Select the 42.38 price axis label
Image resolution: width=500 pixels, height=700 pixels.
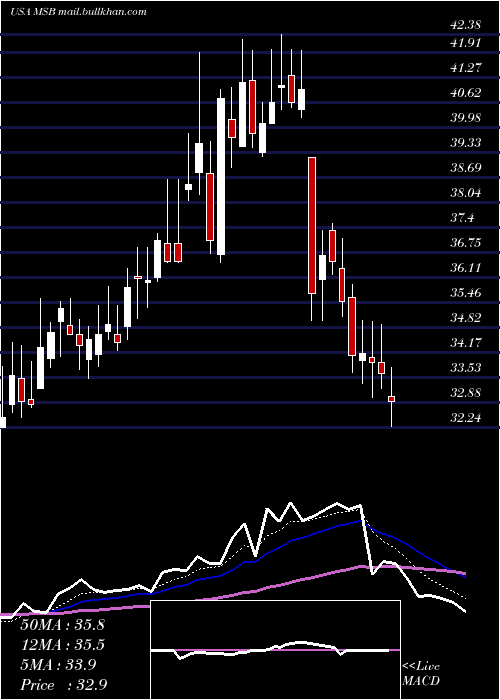[466, 25]
